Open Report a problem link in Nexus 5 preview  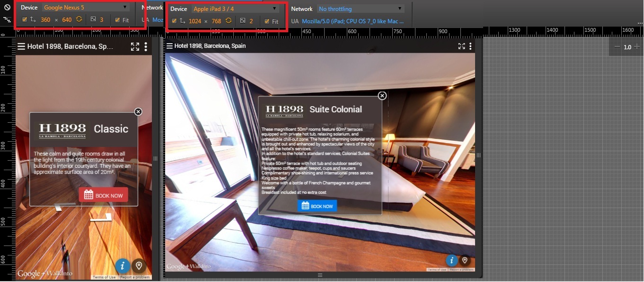(x=135, y=277)
